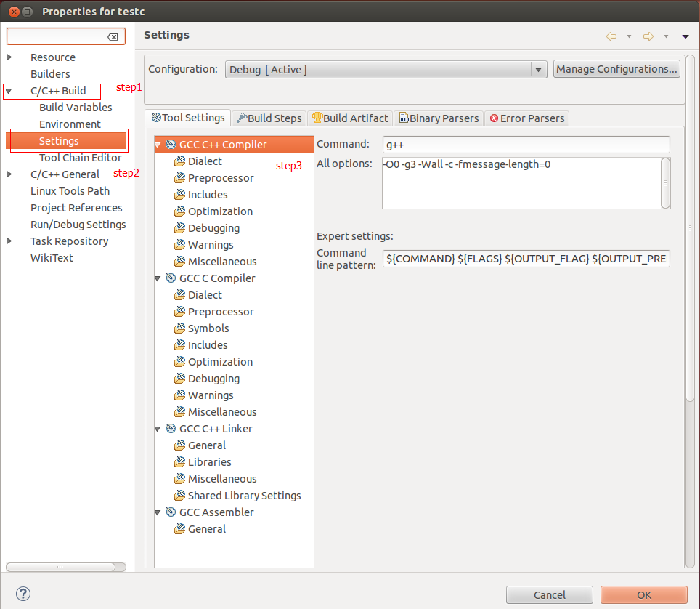This screenshot has height=609, width=700.
Task: Switch to the Build Artifact tab
Action: pyautogui.click(x=350, y=118)
